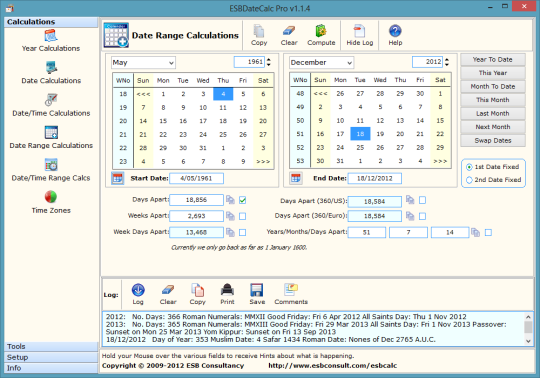Enable the Days Apart (360/US) checkbox

[x=423, y=200]
